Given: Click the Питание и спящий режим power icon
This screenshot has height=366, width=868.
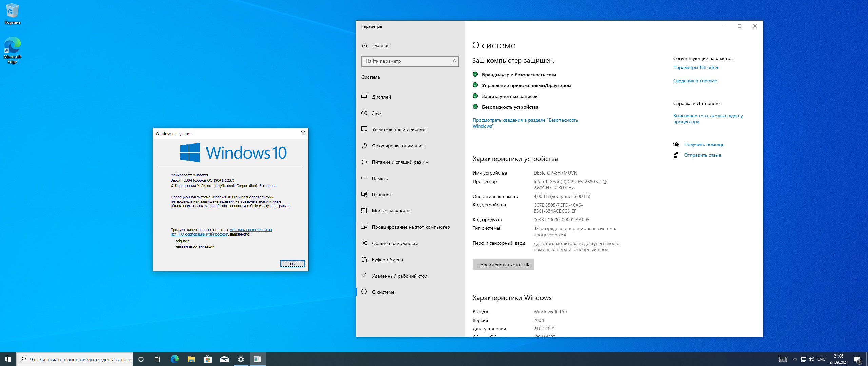Looking at the screenshot, I should [x=364, y=162].
